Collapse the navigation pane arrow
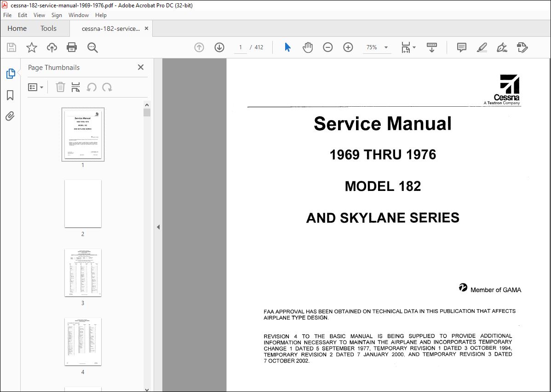Viewport: 551px width, 392px height. (x=158, y=227)
